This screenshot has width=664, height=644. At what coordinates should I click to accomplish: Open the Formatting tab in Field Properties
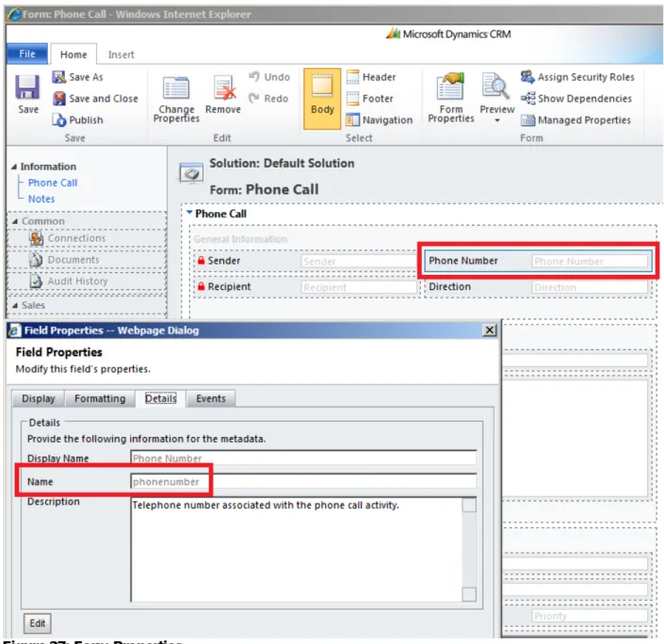(x=100, y=398)
